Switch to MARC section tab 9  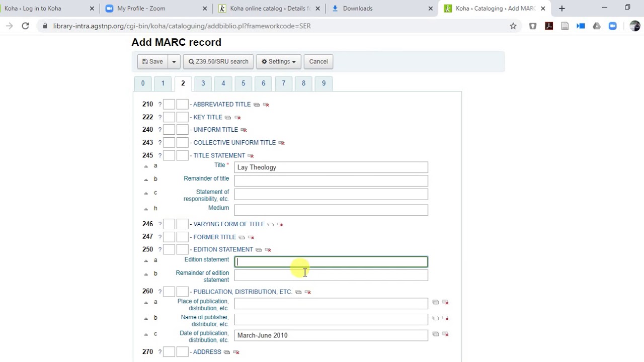[324, 83]
